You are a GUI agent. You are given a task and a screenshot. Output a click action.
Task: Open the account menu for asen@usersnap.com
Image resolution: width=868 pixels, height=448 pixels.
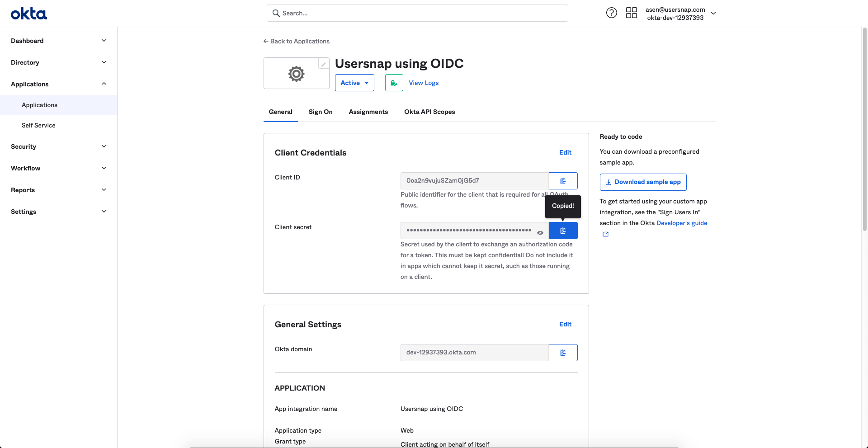(681, 14)
